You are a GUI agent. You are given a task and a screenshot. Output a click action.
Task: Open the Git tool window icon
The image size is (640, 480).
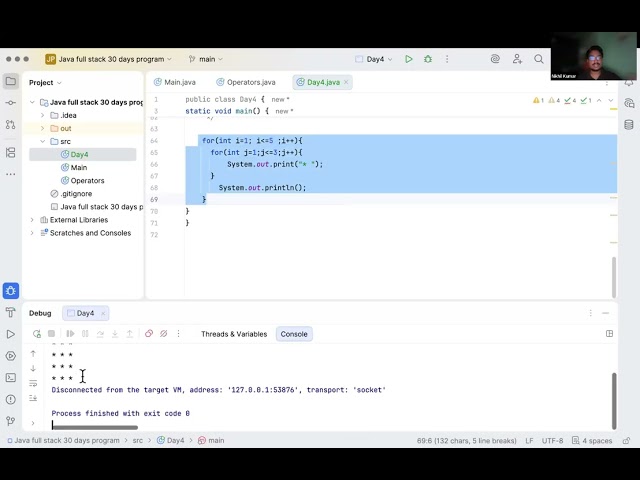point(11,421)
